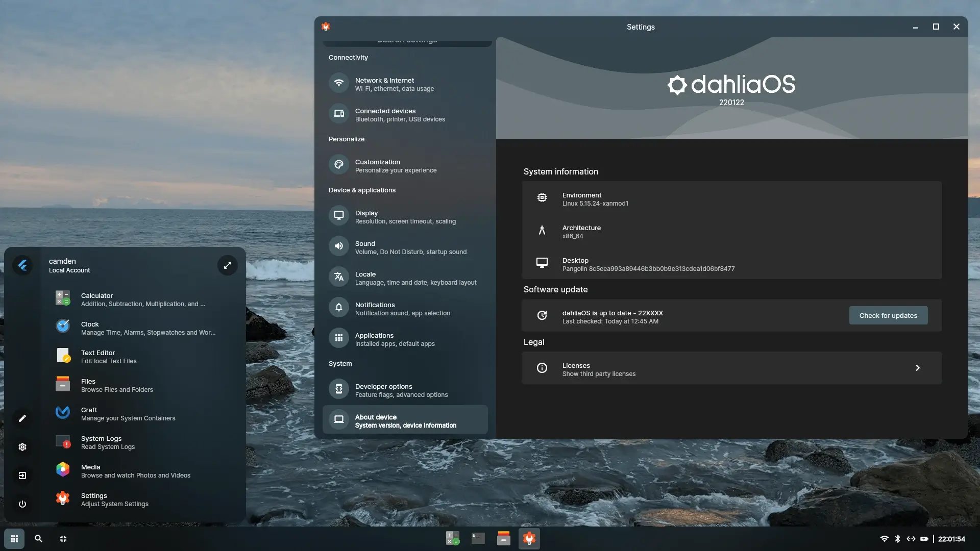The height and width of the screenshot is (551, 980).
Task: Click the taskbar search icon
Action: pyautogui.click(x=39, y=539)
